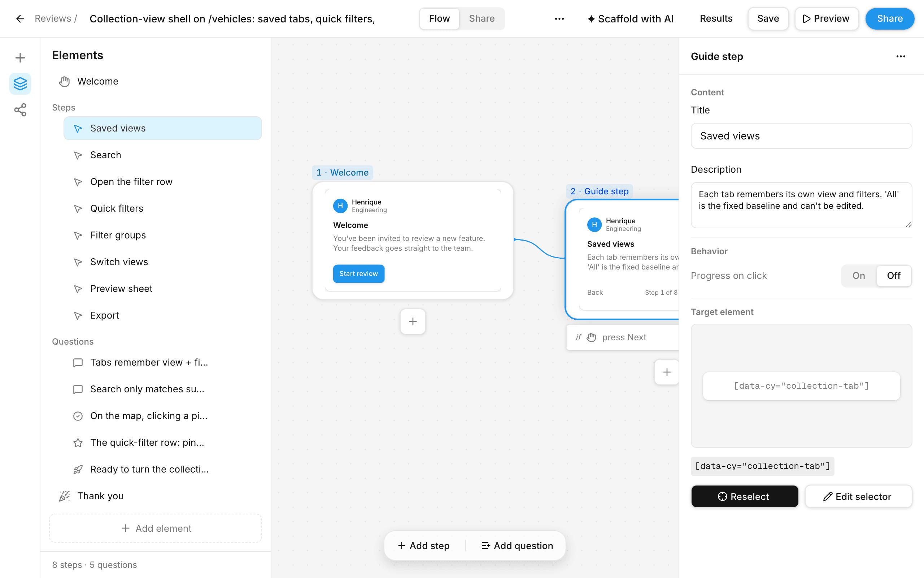This screenshot has height=578, width=924.
Task: Click the Save button
Action: (768, 19)
